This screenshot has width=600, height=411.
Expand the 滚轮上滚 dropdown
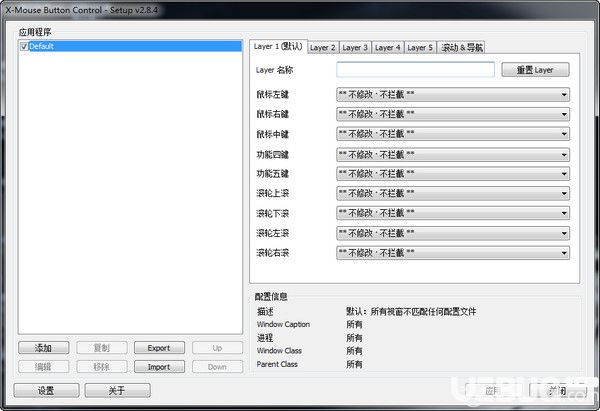tap(453, 193)
